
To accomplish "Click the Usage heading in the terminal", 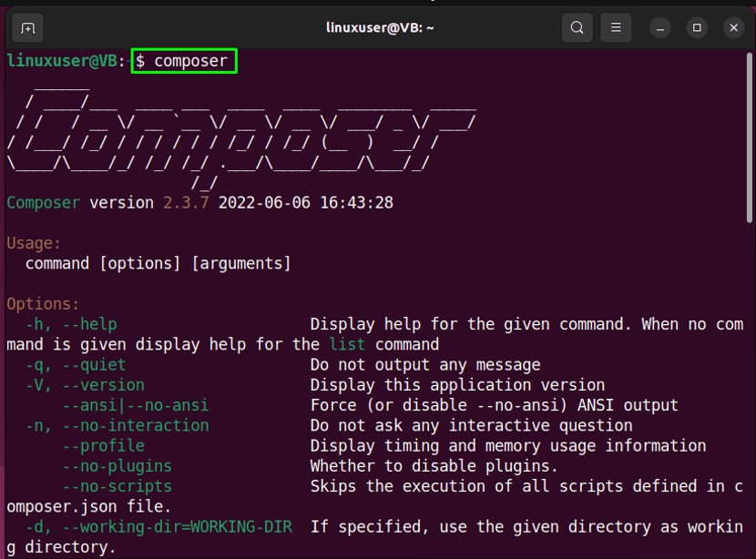I will pyautogui.click(x=34, y=243).
